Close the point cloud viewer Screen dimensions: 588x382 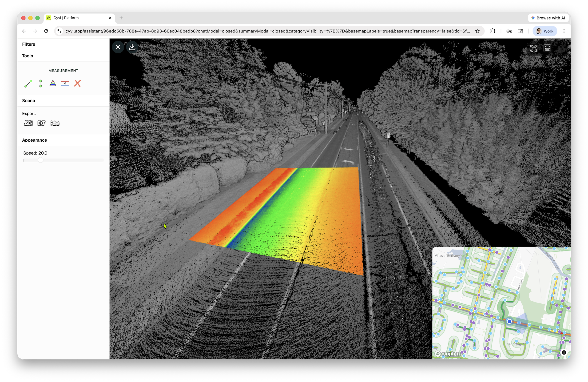point(118,47)
